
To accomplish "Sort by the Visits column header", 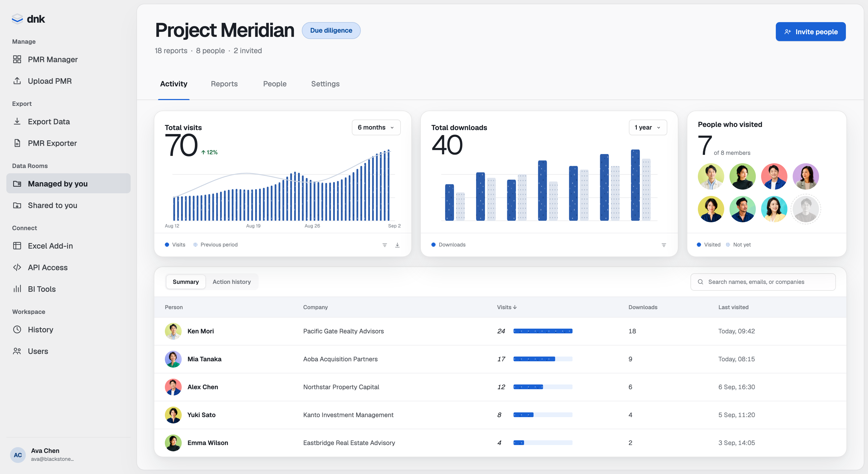I will [506, 307].
